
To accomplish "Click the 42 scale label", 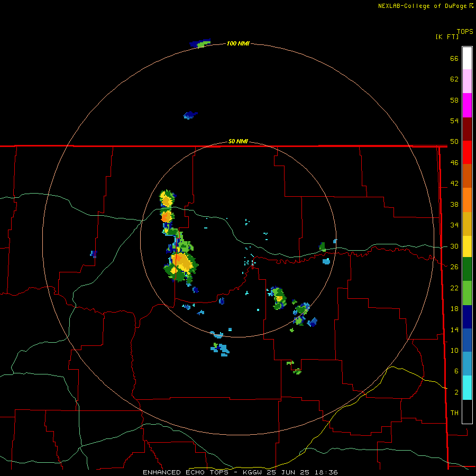I will (x=454, y=184).
